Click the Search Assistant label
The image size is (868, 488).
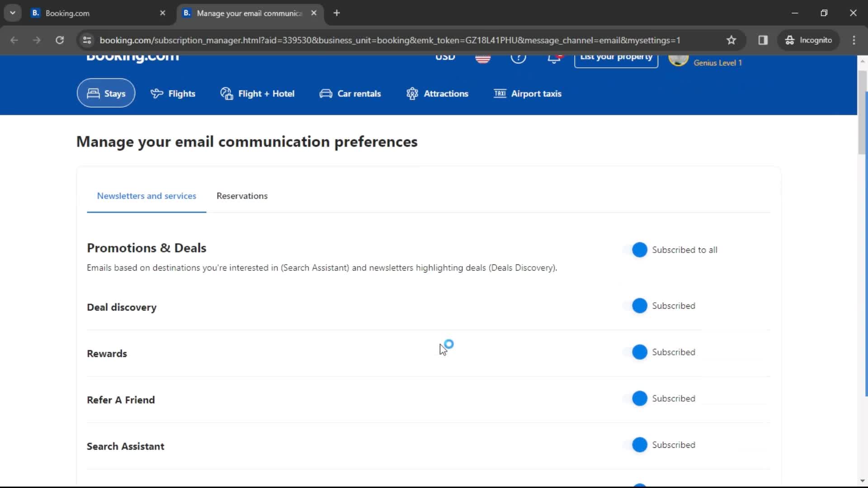coord(125,446)
